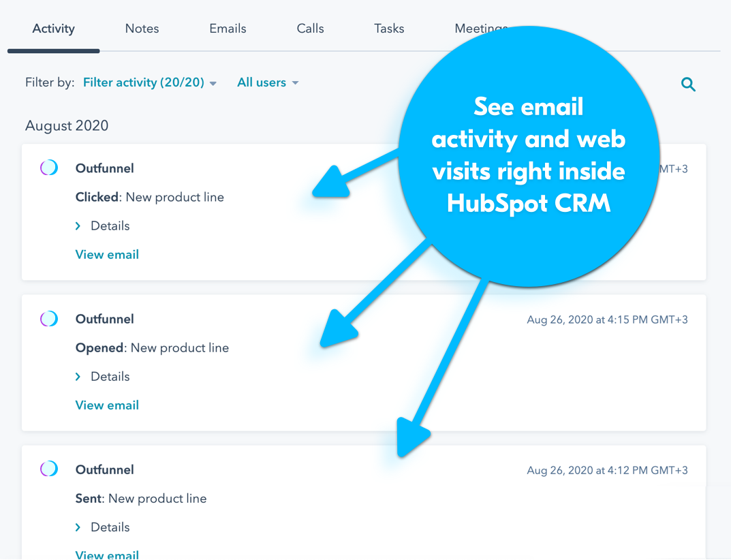Go to the Tasks tab

[x=389, y=29]
